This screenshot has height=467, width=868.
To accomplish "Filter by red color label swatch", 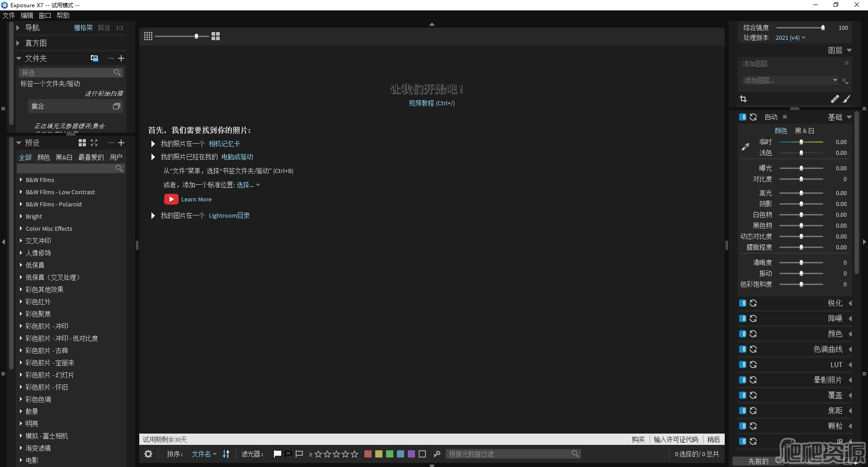I will [368, 454].
